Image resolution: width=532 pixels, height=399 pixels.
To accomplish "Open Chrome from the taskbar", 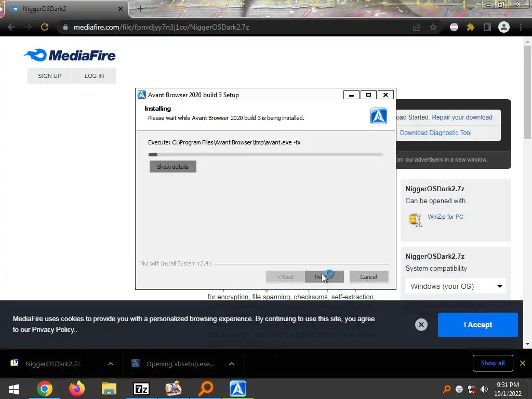I will (45, 389).
